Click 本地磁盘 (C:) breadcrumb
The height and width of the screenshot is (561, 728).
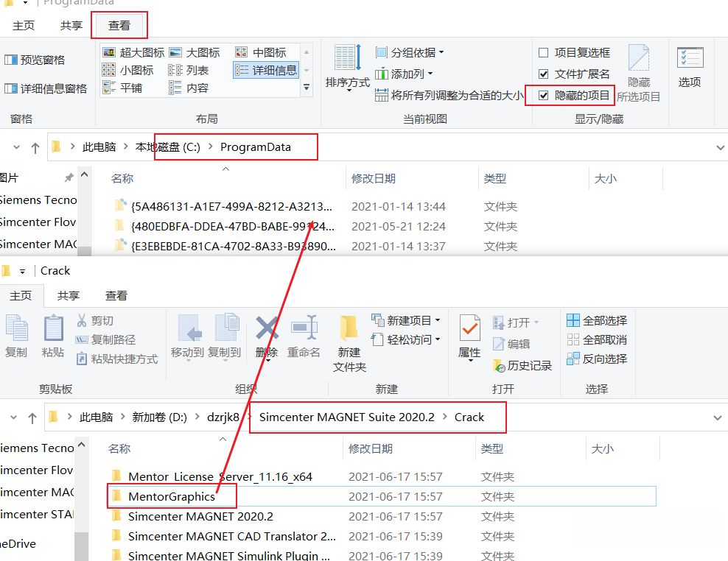pyautogui.click(x=167, y=147)
